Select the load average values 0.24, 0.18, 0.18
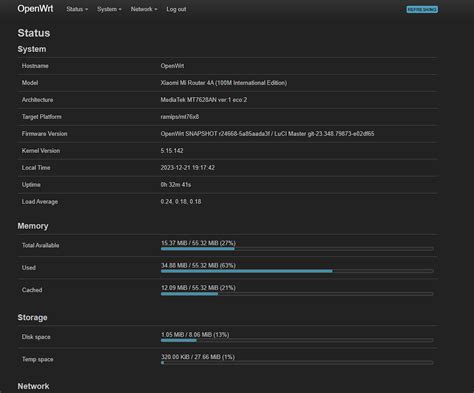Screen dimensions: 474x393 pos(181,202)
